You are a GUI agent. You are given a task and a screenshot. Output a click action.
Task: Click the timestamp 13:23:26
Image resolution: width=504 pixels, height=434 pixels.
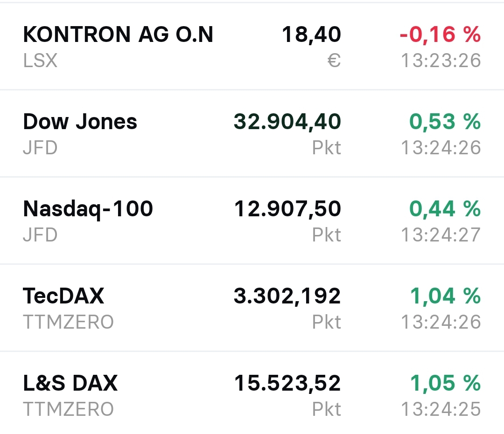(441, 61)
